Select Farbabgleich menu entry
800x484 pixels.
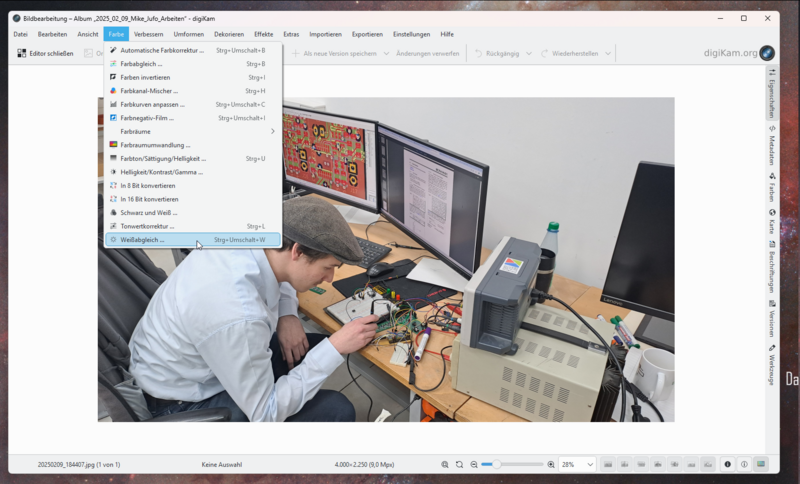coord(193,64)
